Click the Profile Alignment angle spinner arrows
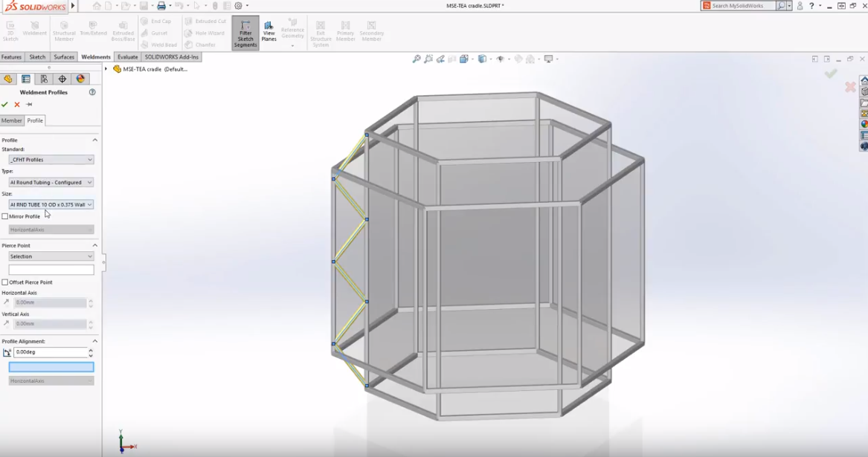Screen dimensions: 868x457 pos(91,352)
